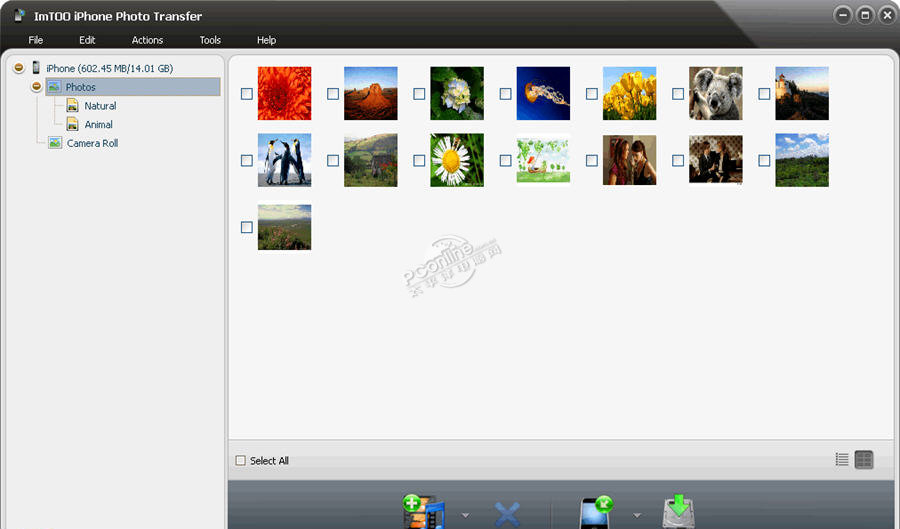The image size is (900, 529).
Task: Select iPhone (602.45 MB/14.01 GB) entry
Action: coord(110,68)
